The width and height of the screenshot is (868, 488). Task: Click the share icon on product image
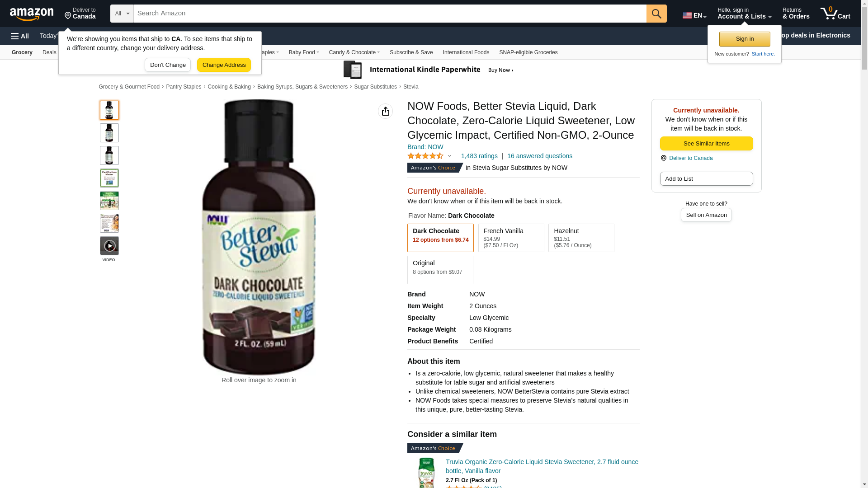pyautogui.click(x=385, y=111)
